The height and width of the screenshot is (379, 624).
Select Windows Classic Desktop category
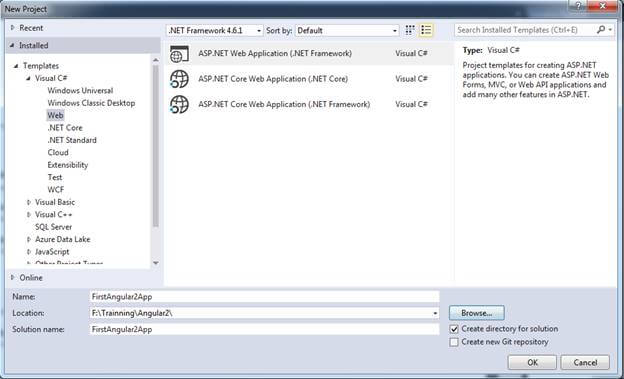(x=91, y=103)
